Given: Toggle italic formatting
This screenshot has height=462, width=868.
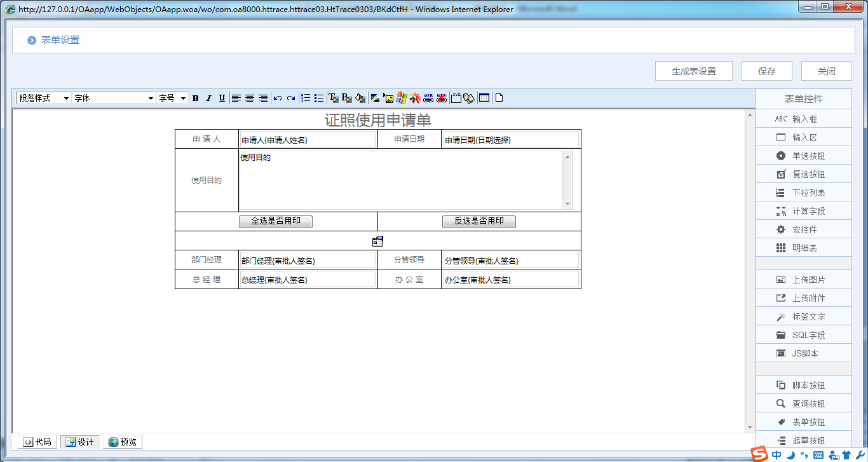Looking at the screenshot, I should tap(208, 98).
